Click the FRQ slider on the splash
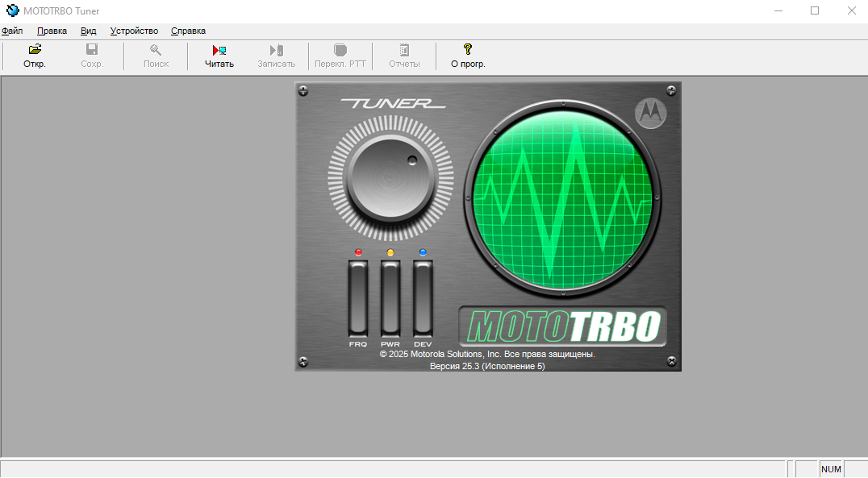The width and height of the screenshot is (868, 478). (x=358, y=298)
